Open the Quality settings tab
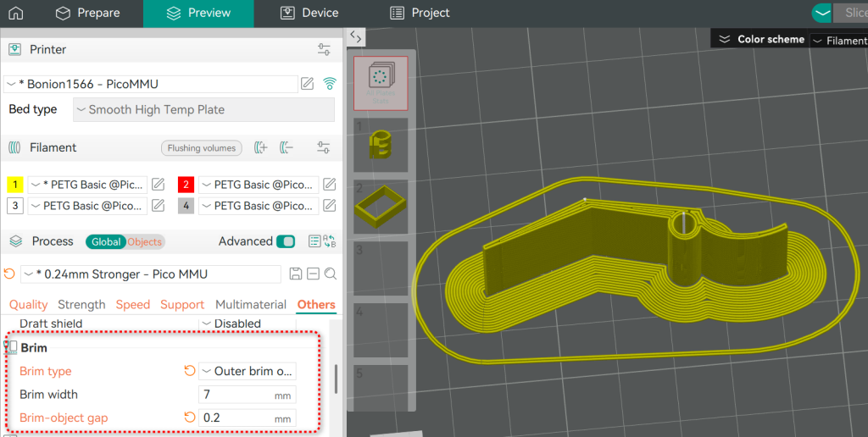This screenshot has height=437, width=868. tap(28, 305)
